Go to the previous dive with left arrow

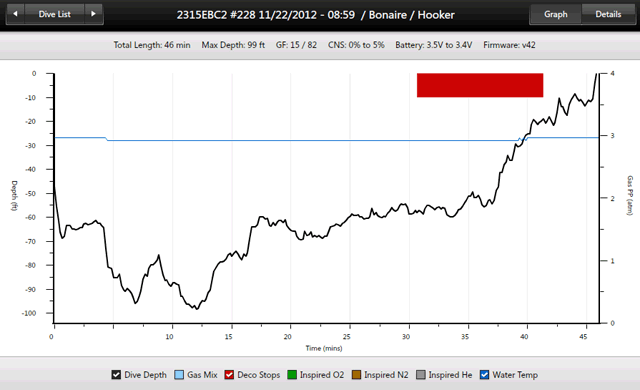click(x=16, y=14)
